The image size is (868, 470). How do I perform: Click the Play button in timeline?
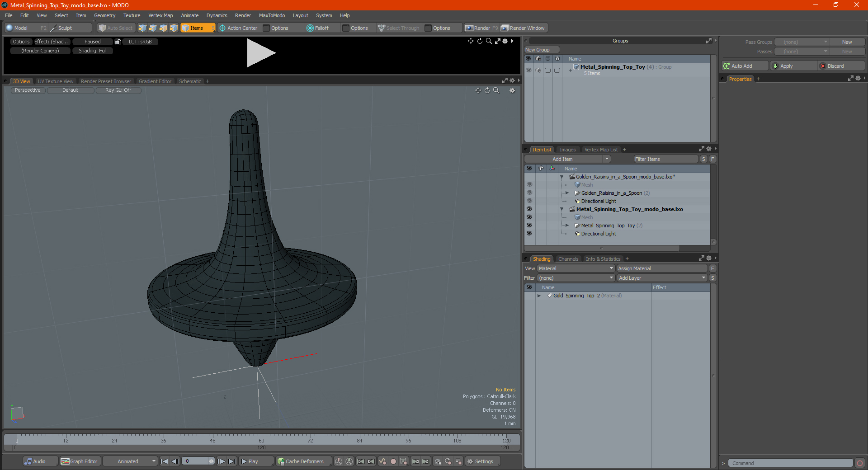tap(256, 461)
